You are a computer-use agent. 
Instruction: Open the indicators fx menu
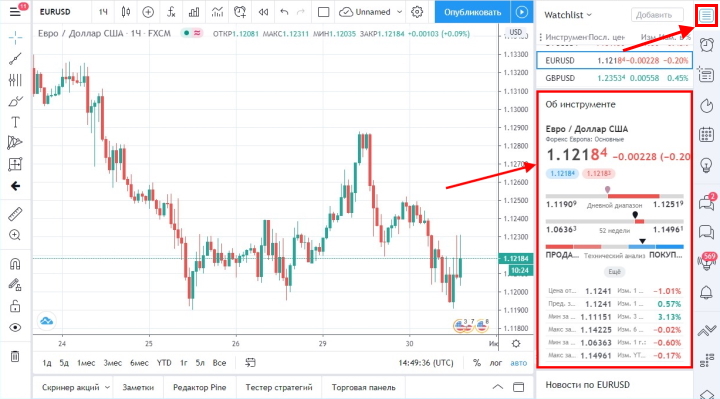[171, 12]
